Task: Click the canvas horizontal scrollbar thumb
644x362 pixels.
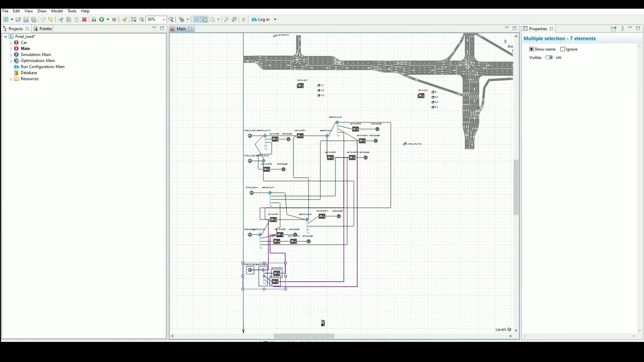Action: click(x=304, y=336)
